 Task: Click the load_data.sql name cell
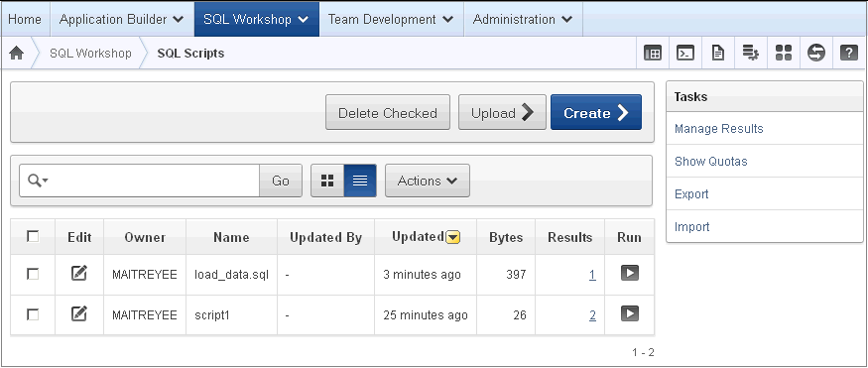[231, 275]
